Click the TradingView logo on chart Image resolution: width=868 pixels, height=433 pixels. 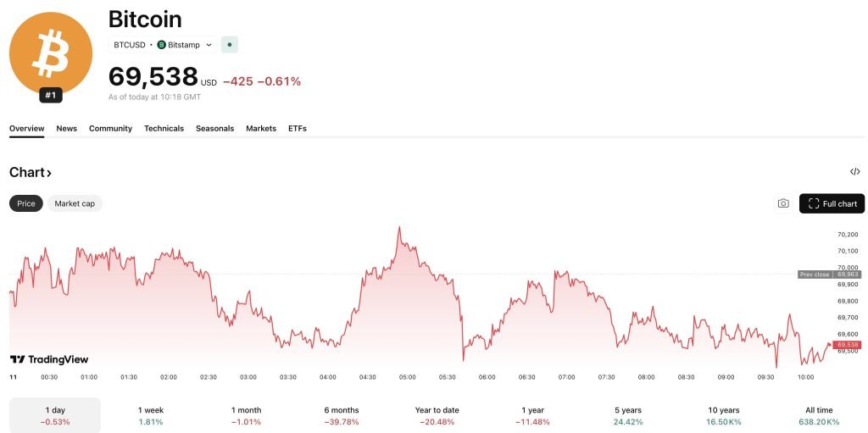click(x=49, y=359)
